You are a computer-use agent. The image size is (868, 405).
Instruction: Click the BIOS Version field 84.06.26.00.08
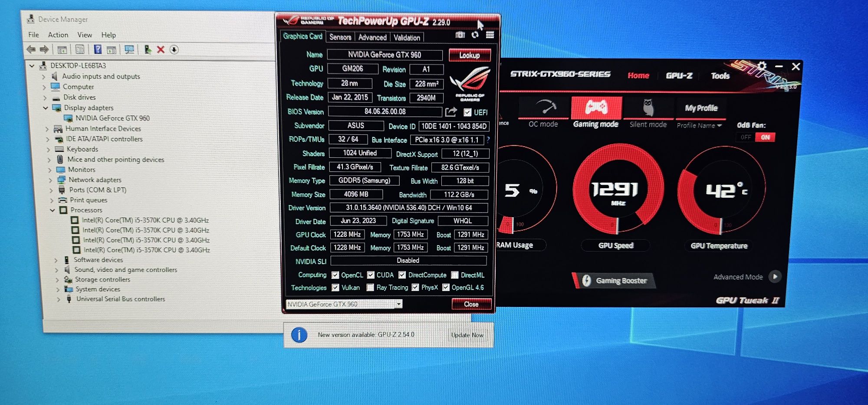click(x=385, y=111)
